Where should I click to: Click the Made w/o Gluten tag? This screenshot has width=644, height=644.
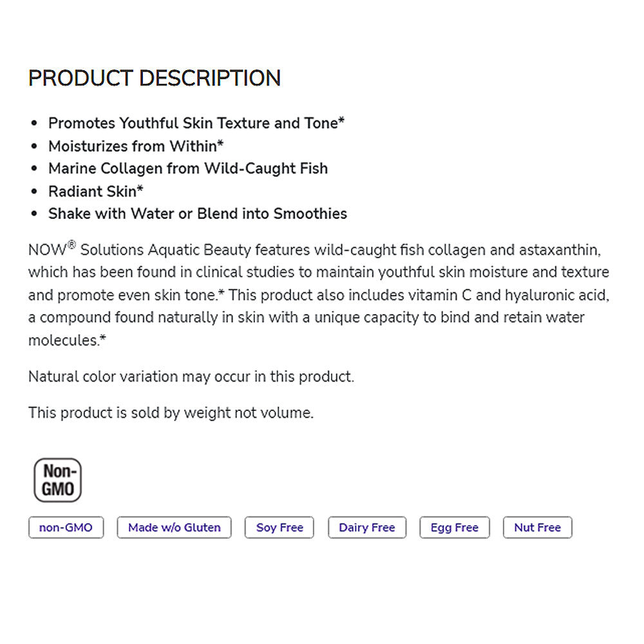click(x=174, y=527)
